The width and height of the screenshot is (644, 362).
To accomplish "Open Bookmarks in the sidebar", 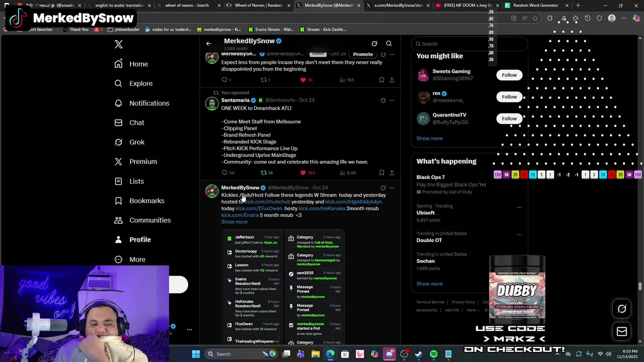I will tap(139, 201).
